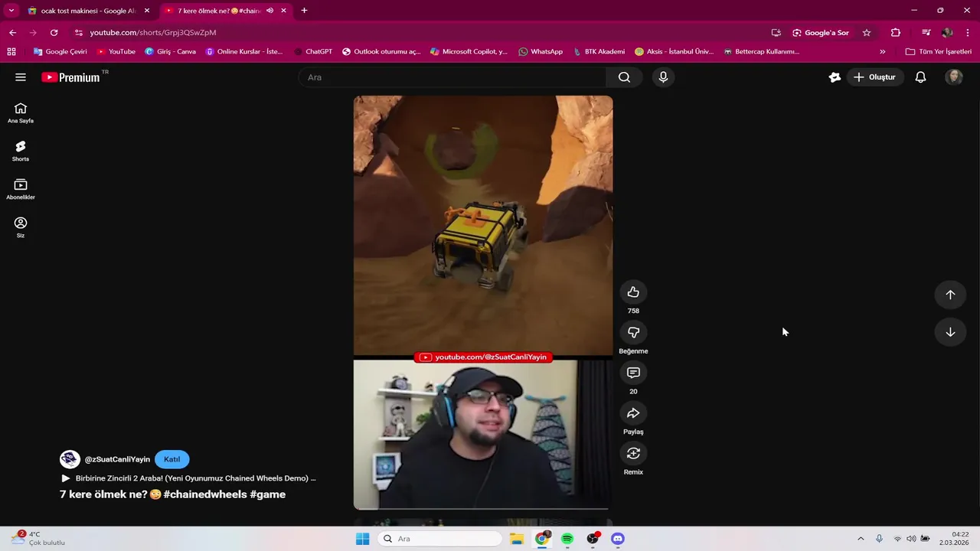Viewport: 980px width, 551px height.
Task: Open Spotify from the taskbar
Action: coord(567,539)
